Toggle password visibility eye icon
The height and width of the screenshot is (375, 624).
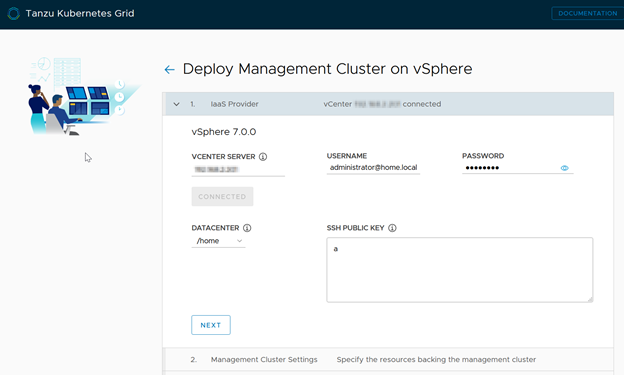(564, 168)
